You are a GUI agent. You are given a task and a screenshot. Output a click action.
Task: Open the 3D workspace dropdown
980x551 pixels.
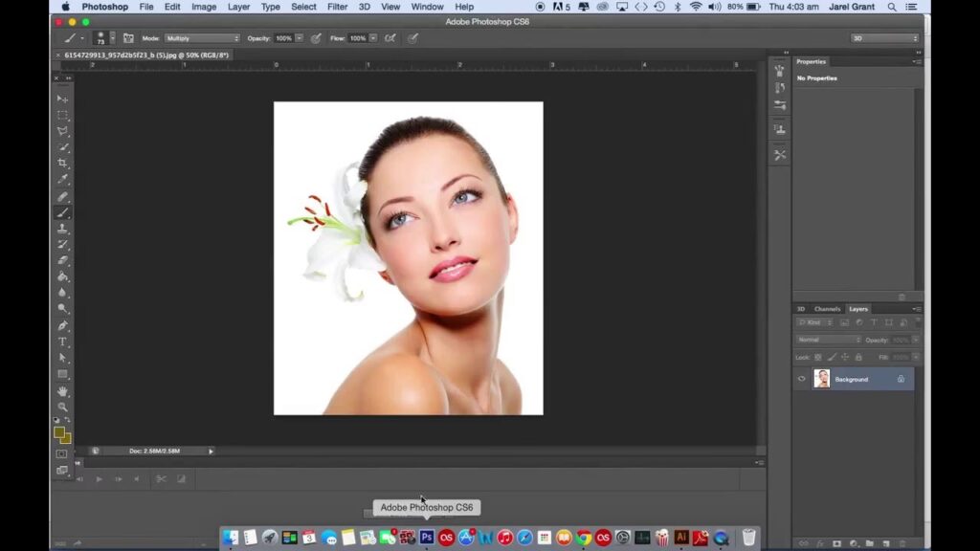(x=884, y=38)
